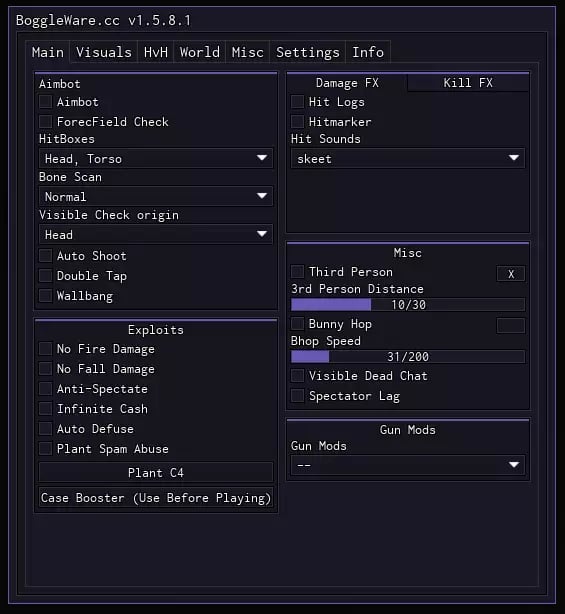Open the HvH tab

(x=155, y=52)
